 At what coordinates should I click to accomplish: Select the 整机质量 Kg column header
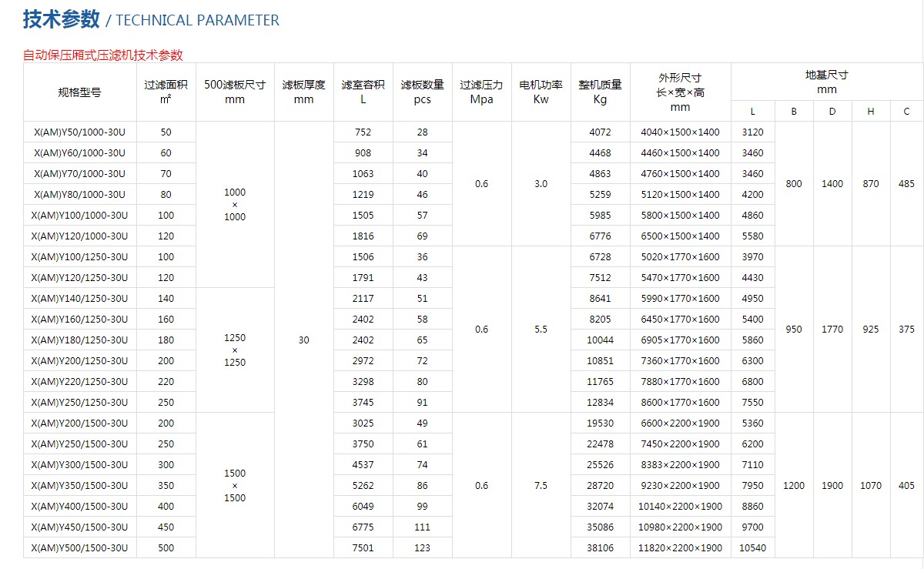click(x=600, y=92)
